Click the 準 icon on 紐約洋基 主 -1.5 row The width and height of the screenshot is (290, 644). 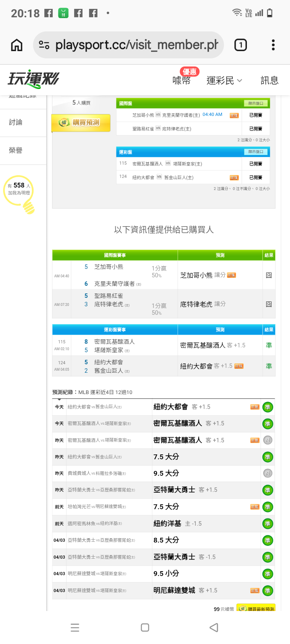267,524
